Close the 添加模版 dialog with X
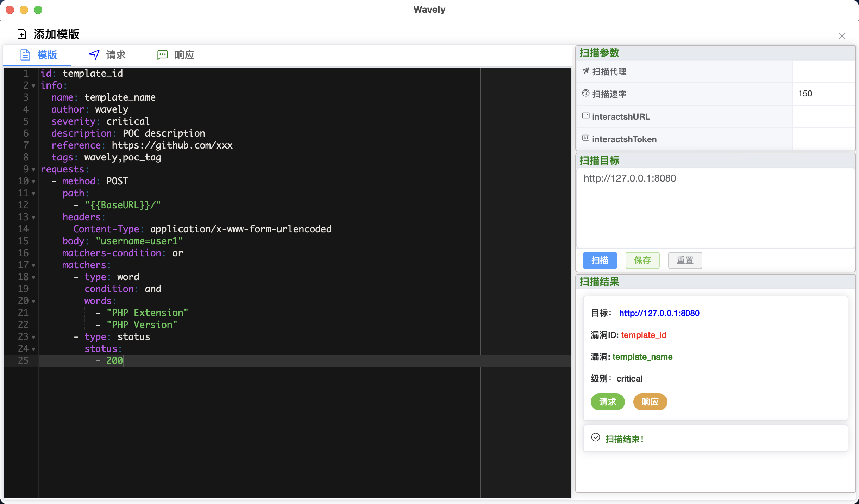859x504 pixels. (842, 36)
